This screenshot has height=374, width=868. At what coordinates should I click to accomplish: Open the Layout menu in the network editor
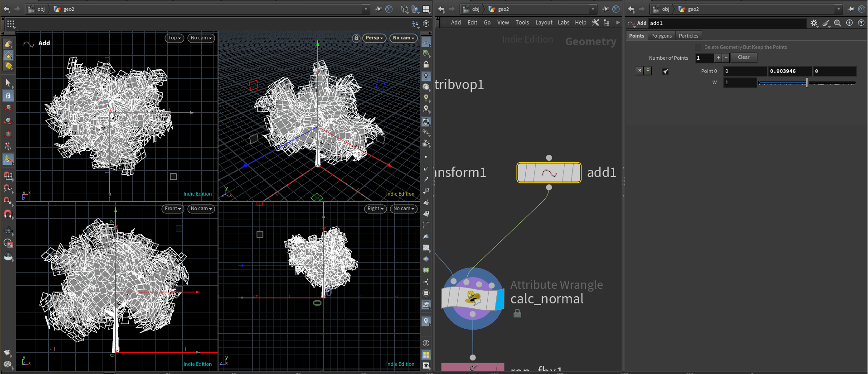(x=543, y=23)
